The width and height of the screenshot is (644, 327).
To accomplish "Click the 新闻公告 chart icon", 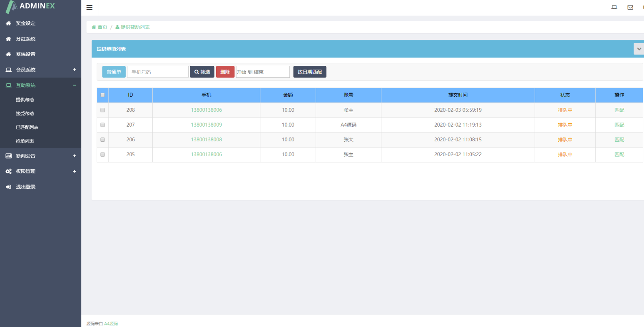I will [x=8, y=156].
